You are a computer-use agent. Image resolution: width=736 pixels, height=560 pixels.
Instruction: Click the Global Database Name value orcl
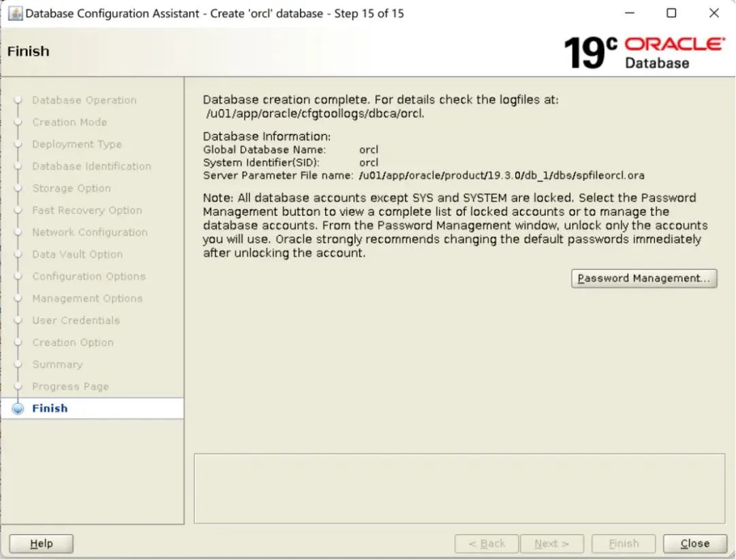click(x=369, y=150)
